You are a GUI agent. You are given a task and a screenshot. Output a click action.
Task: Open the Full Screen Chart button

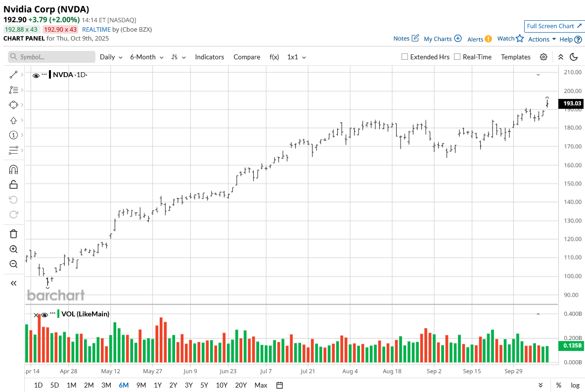(554, 26)
